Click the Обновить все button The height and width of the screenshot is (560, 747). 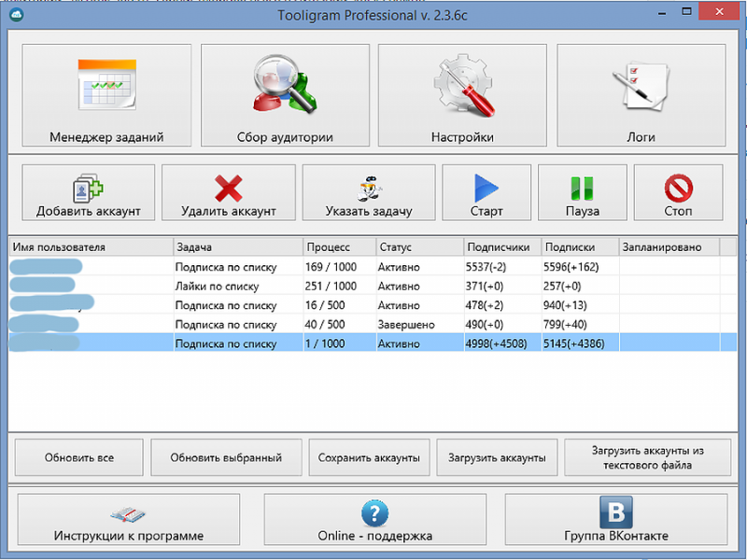(79, 458)
